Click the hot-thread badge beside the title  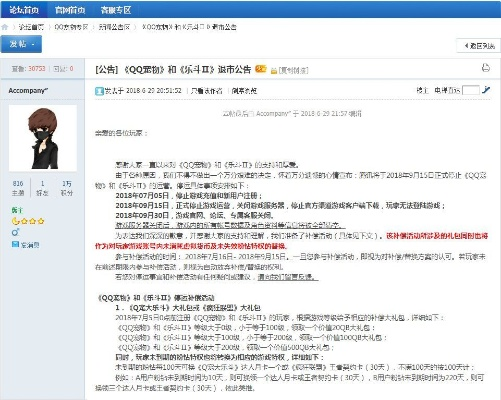261,69
